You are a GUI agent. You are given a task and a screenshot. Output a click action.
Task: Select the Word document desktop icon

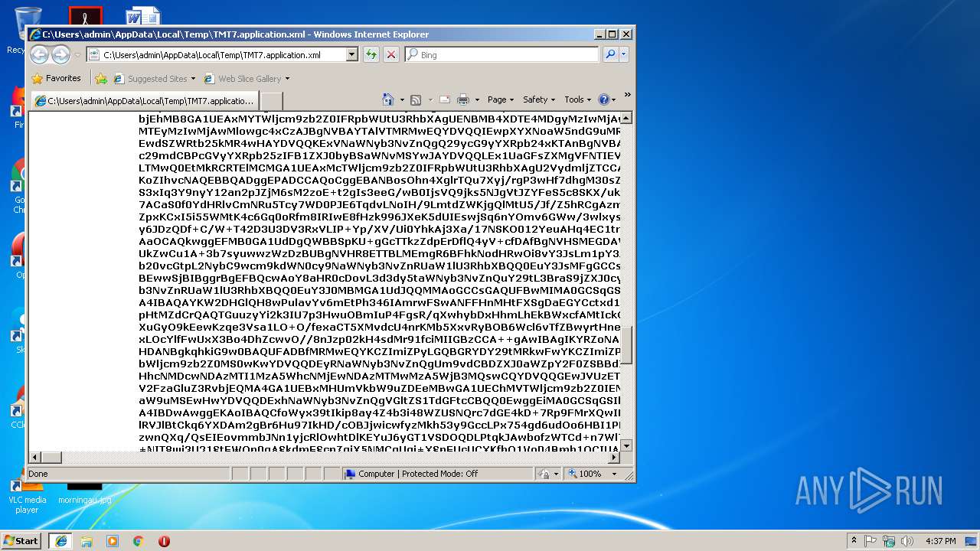tap(142, 15)
